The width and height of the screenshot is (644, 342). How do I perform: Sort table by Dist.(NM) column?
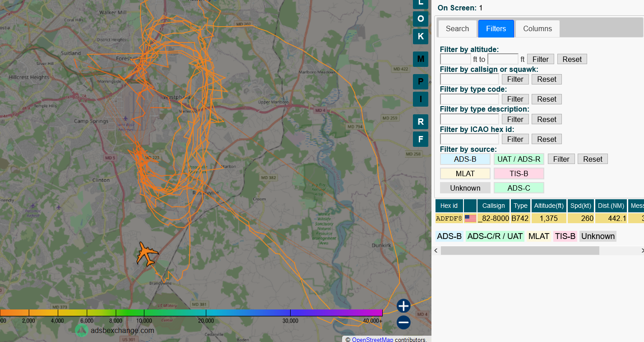tap(611, 206)
